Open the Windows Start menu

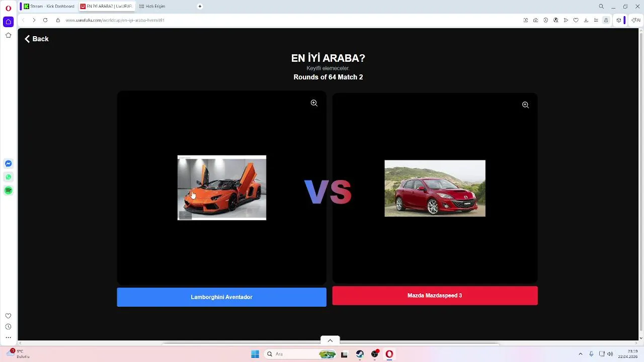pyautogui.click(x=255, y=354)
